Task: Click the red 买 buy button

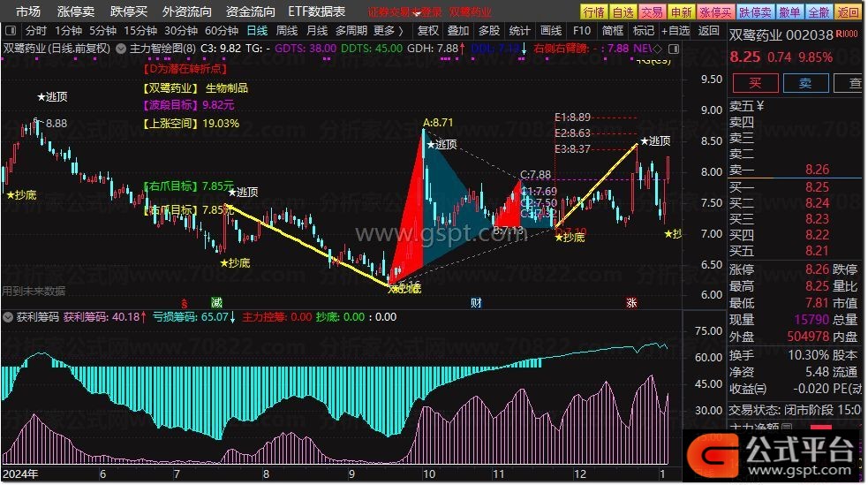Action: 755,83
